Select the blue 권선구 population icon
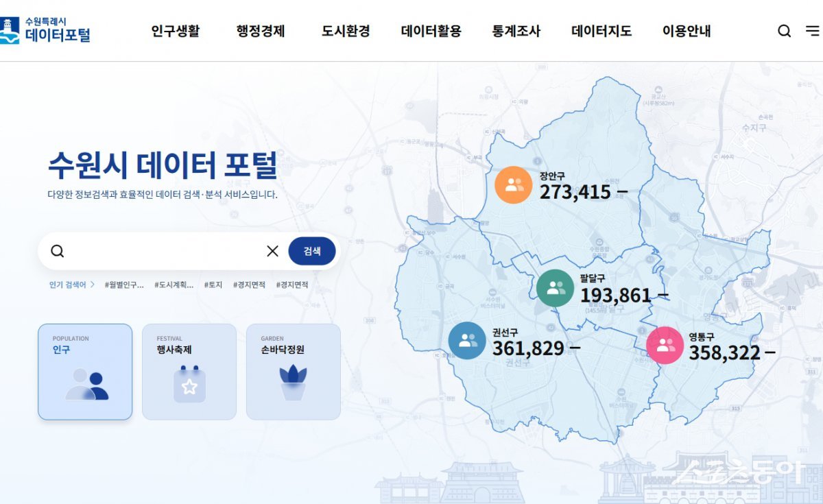Screen dimensions: 823x504 click(467, 341)
